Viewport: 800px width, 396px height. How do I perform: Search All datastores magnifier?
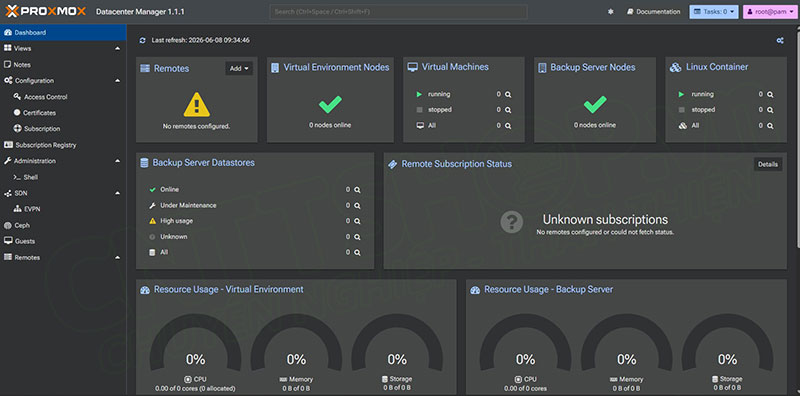[358, 253]
